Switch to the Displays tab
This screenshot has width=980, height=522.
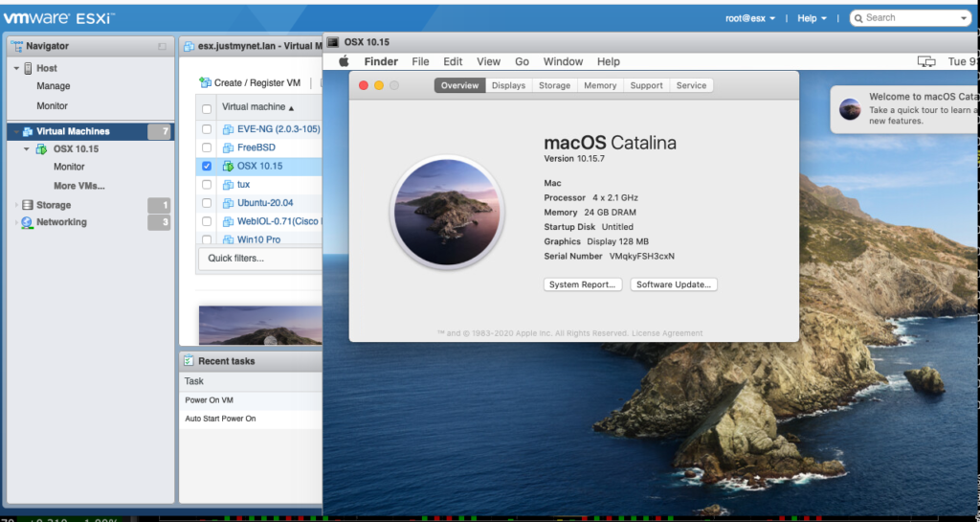coord(508,85)
